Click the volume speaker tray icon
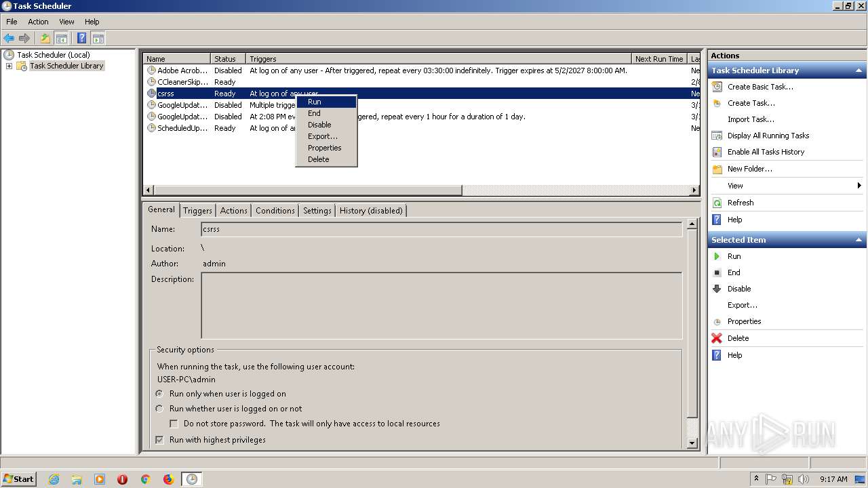Screen dimensions: 868x488 (804, 479)
